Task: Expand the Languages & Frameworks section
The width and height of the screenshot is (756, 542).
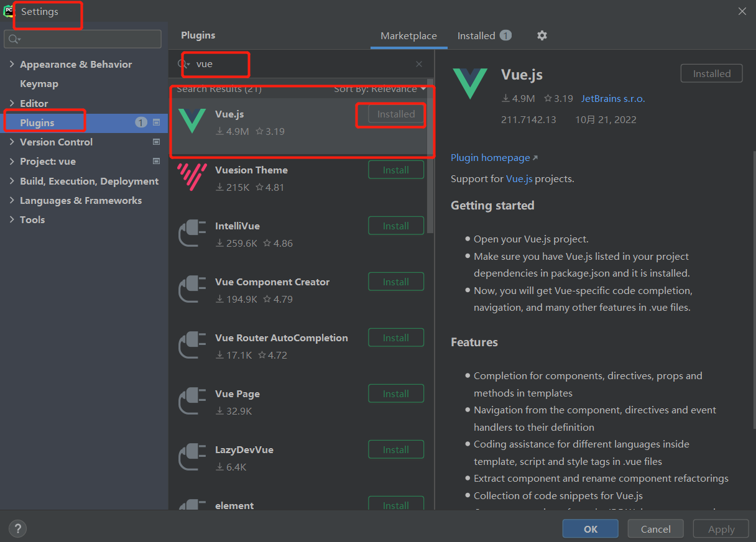Action: click(12, 200)
